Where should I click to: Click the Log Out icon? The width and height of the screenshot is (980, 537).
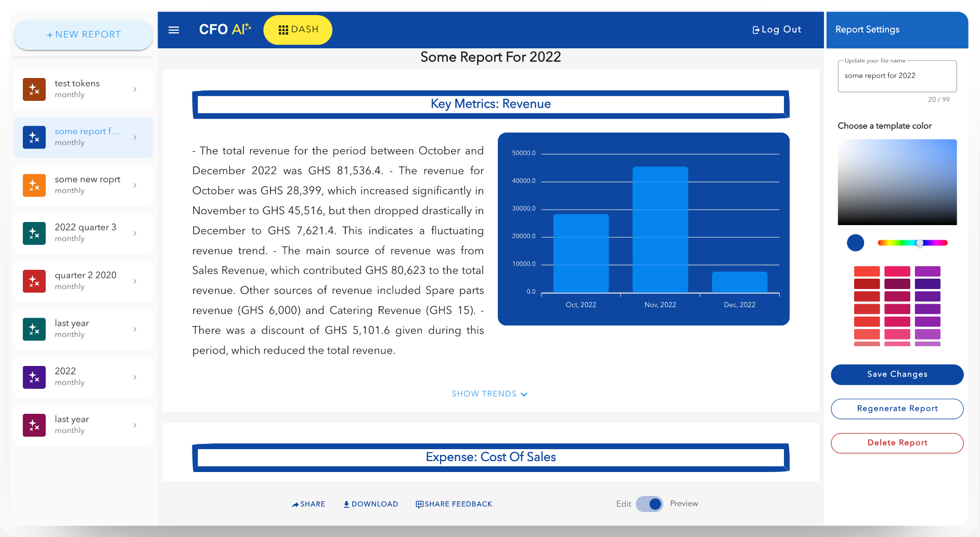756,30
